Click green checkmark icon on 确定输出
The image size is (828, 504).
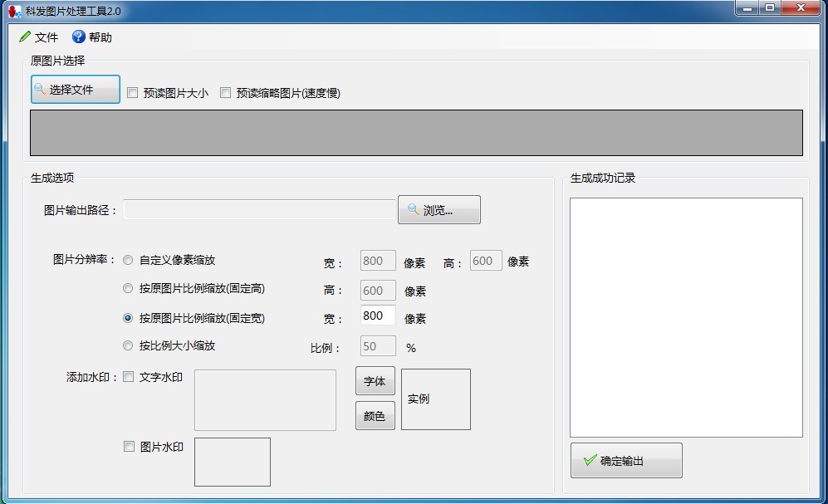coord(590,460)
